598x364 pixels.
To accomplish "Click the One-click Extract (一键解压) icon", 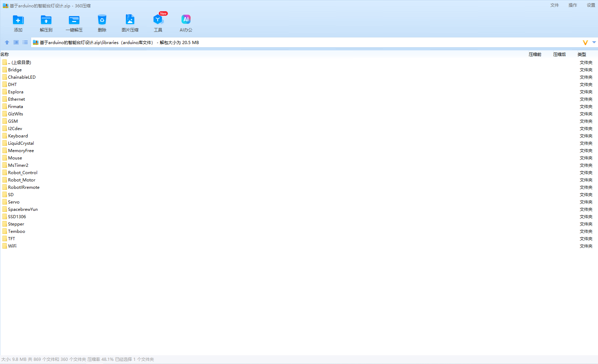I will tap(74, 20).
